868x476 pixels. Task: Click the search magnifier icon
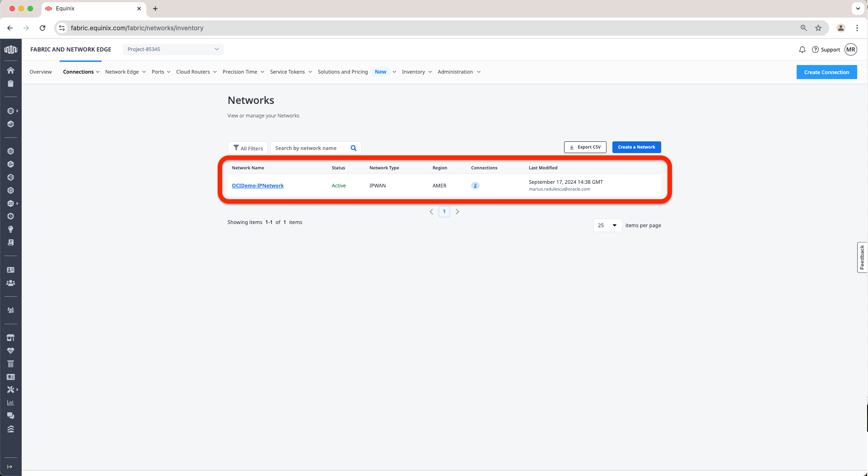click(x=354, y=148)
